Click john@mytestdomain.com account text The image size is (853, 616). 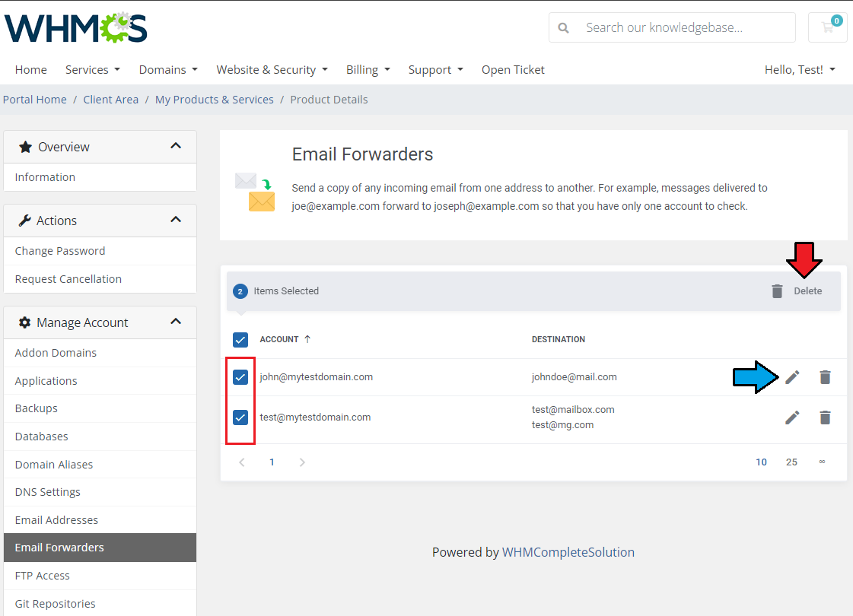(x=316, y=376)
